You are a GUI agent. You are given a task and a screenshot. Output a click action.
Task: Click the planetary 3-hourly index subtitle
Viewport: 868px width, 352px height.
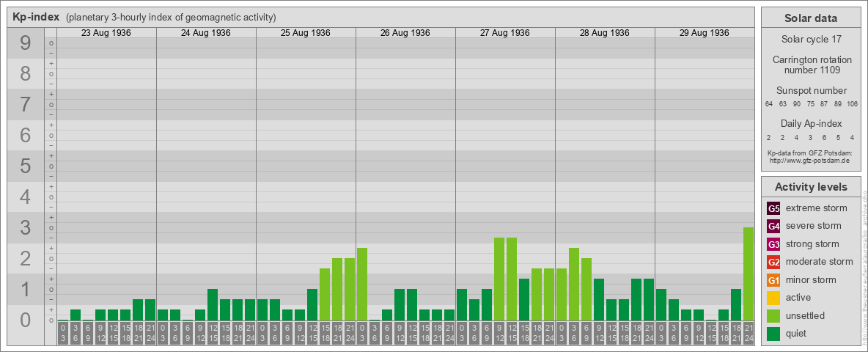171,18
